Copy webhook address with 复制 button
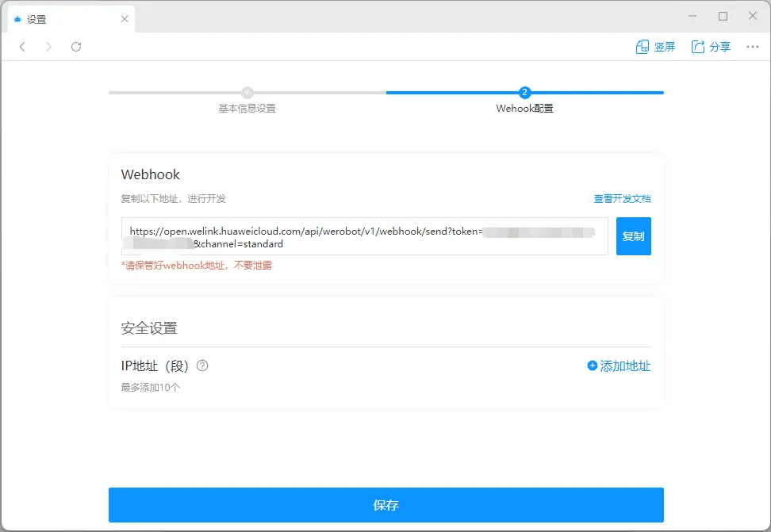771x532 pixels. point(633,236)
